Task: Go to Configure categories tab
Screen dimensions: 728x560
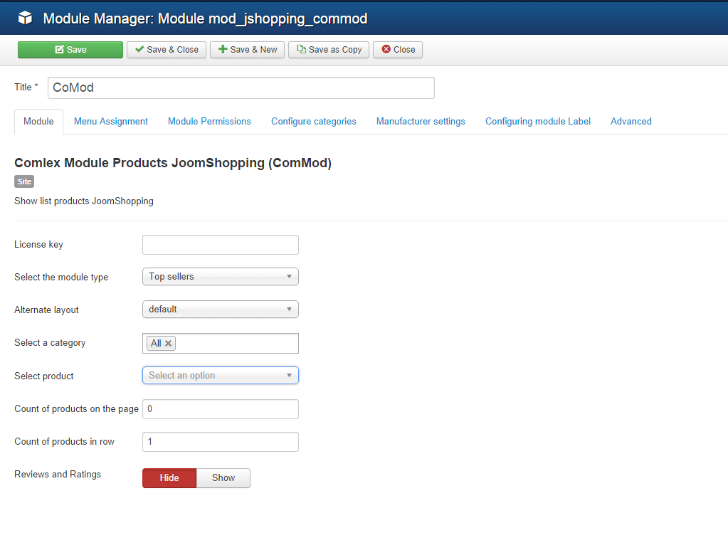Action: point(313,122)
